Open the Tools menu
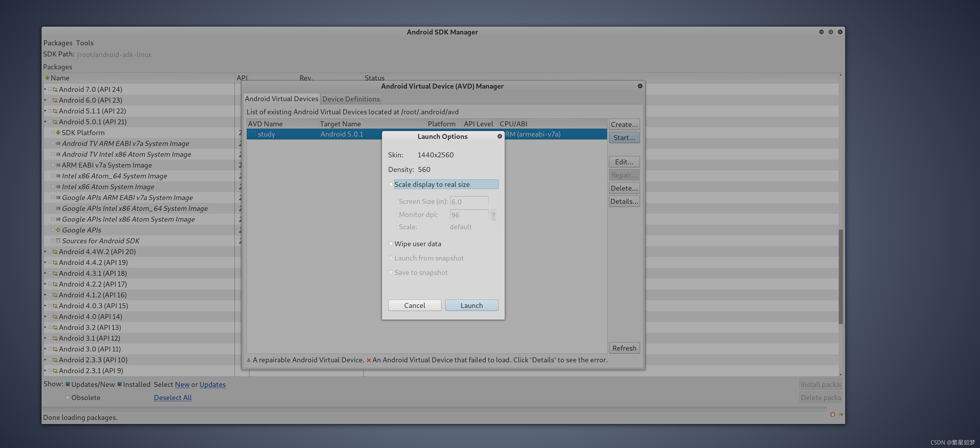Viewport: 980px width, 448px height. 85,43
